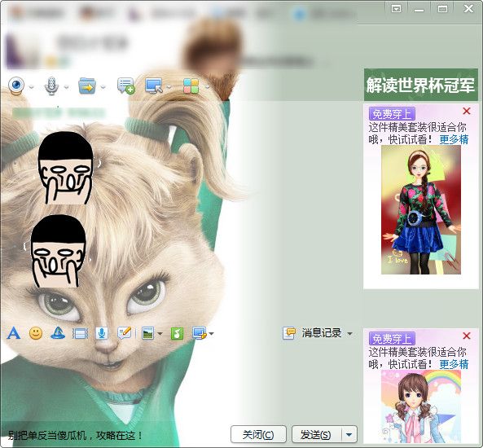Open the emoji smiley picker
Image resolution: width=483 pixels, height=448 pixels.
36,333
